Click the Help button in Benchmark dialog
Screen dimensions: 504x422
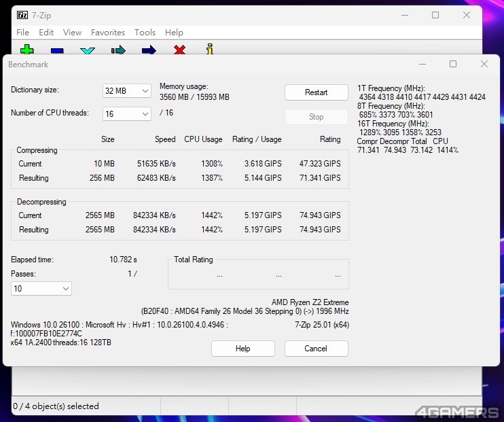pyautogui.click(x=242, y=349)
